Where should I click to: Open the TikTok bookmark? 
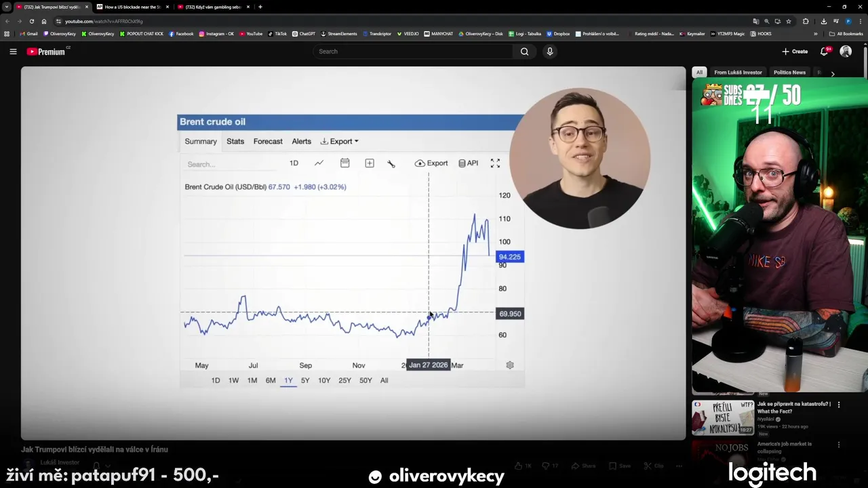[277, 34]
